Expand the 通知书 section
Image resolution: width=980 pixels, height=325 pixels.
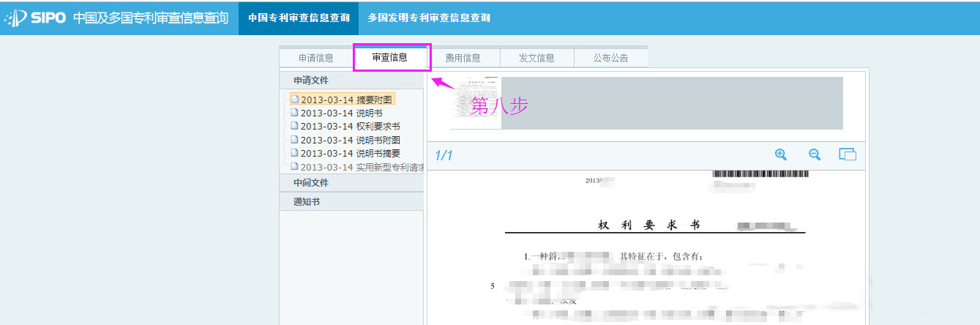coord(351,201)
